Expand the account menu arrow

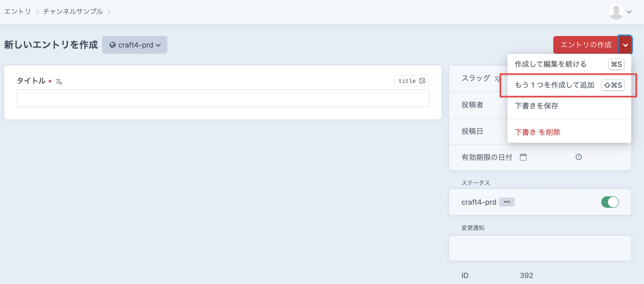(x=629, y=12)
